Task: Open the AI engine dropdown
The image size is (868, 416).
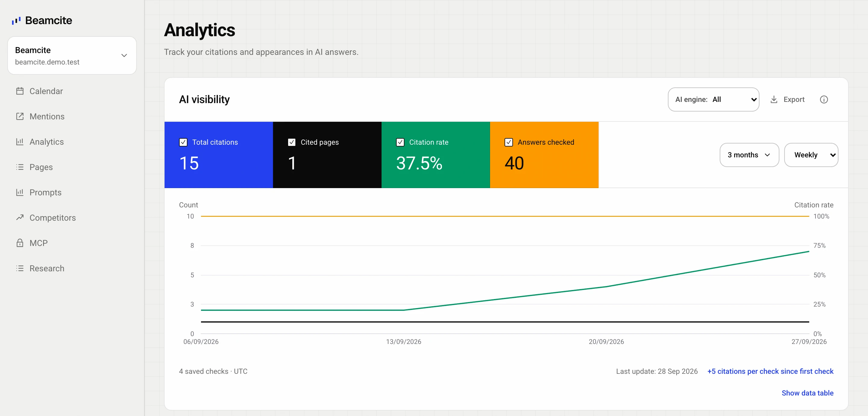Action: point(713,99)
